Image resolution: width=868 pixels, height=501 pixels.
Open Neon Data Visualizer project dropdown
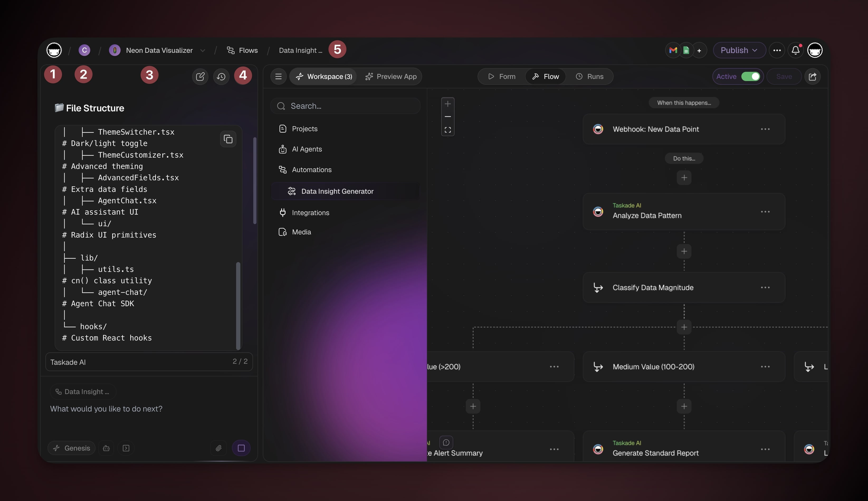203,51
